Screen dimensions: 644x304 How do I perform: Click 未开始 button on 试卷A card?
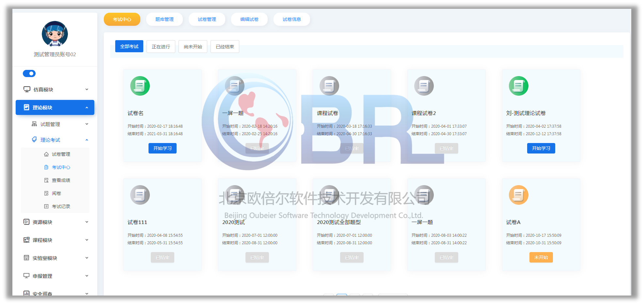[x=541, y=257]
